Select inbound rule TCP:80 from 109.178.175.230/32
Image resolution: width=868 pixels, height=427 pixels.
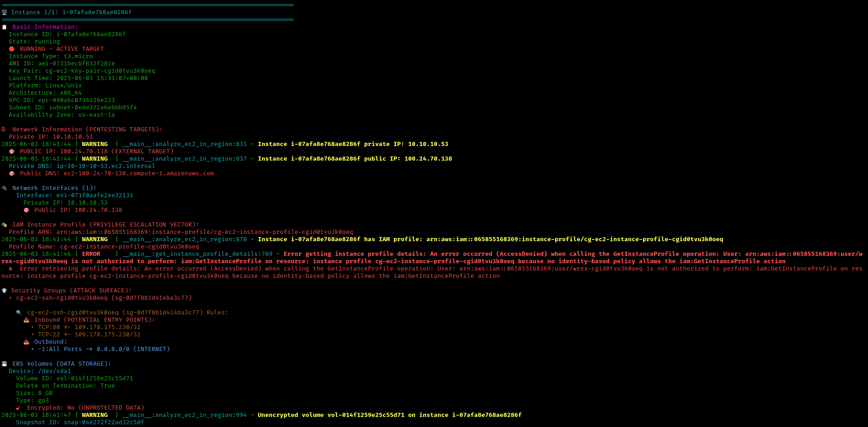coord(86,327)
